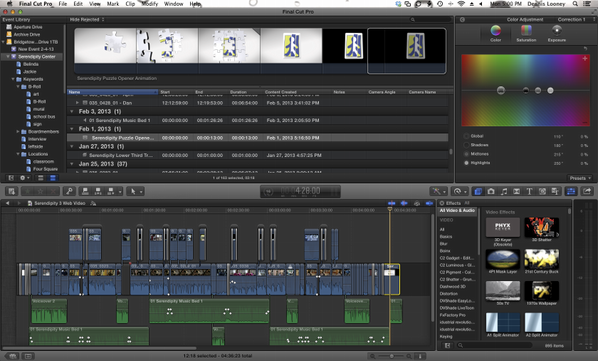Click the Append clip to storyline icon
The width and height of the screenshot is (598, 361).
point(111,191)
